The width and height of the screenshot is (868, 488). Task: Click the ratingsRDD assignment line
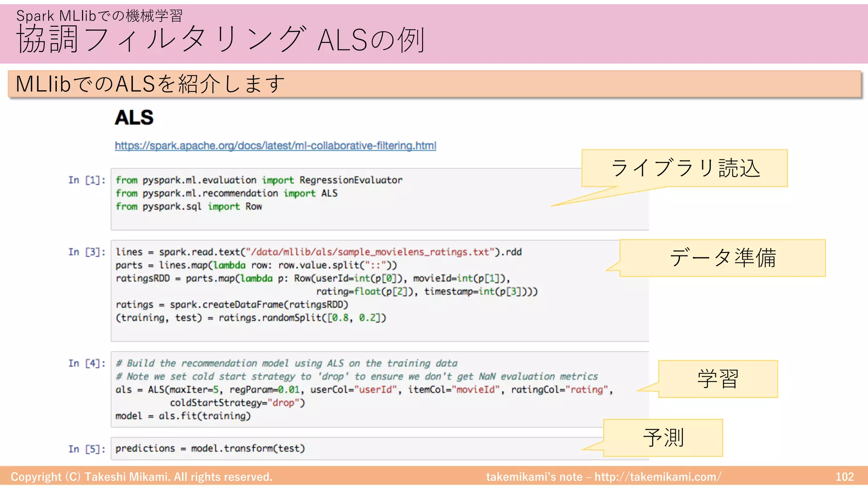coord(313,278)
